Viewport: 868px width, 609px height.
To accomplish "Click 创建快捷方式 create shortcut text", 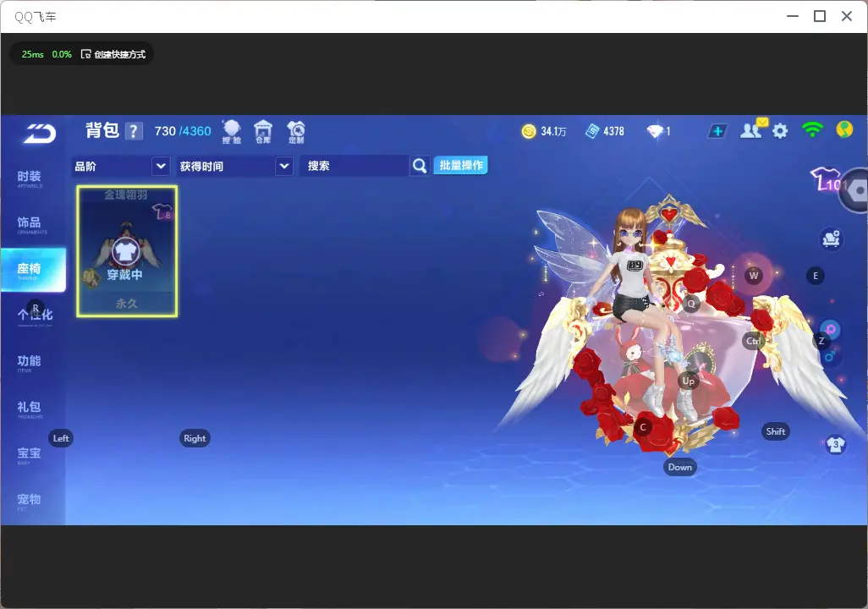I will [x=119, y=54].
